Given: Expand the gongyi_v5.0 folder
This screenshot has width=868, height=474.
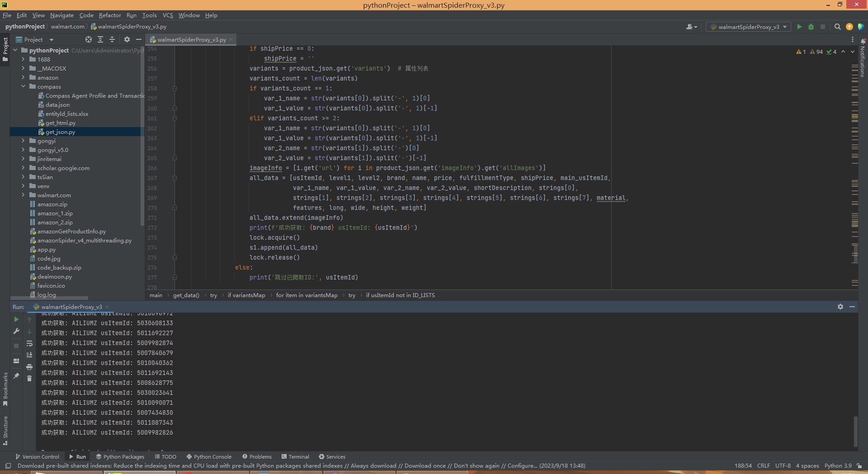Looking at the screenshot, I should pos(23,150).
